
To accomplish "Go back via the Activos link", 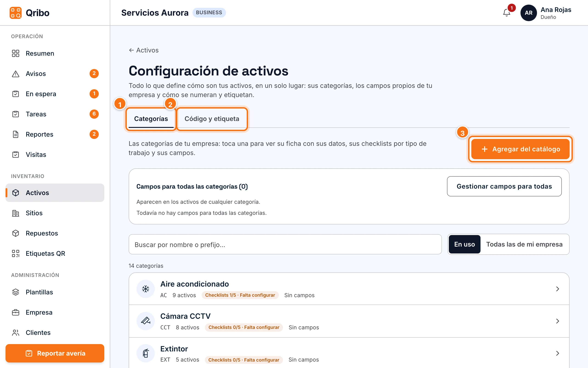I will (x=144, y=50).
